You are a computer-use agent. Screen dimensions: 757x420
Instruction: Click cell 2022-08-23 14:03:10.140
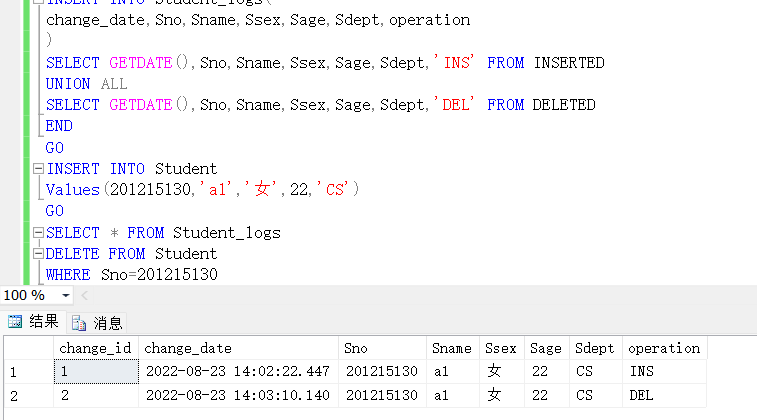click(x=238, y=395)
